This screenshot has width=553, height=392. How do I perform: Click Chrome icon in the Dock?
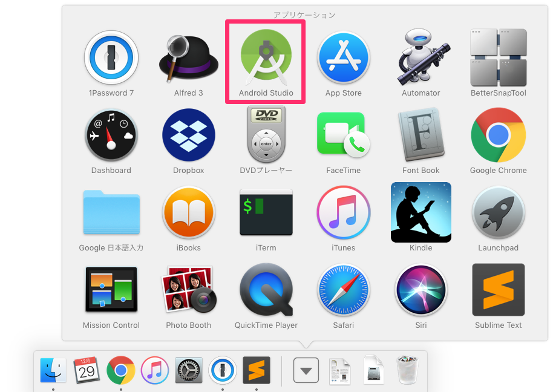point(120,370)
